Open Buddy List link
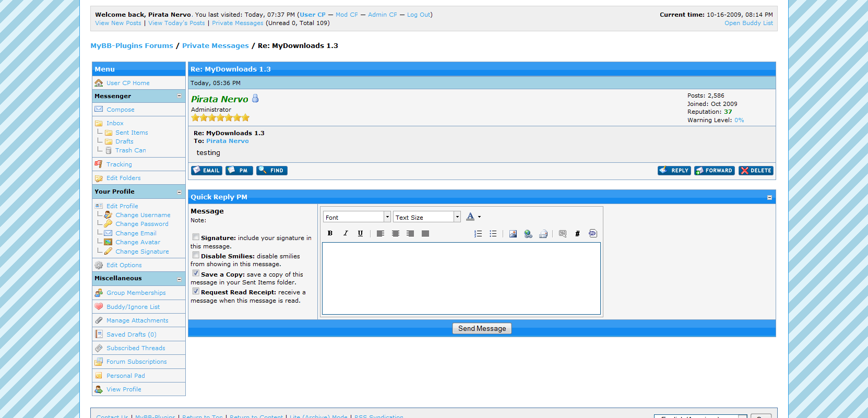 [748, 23]
